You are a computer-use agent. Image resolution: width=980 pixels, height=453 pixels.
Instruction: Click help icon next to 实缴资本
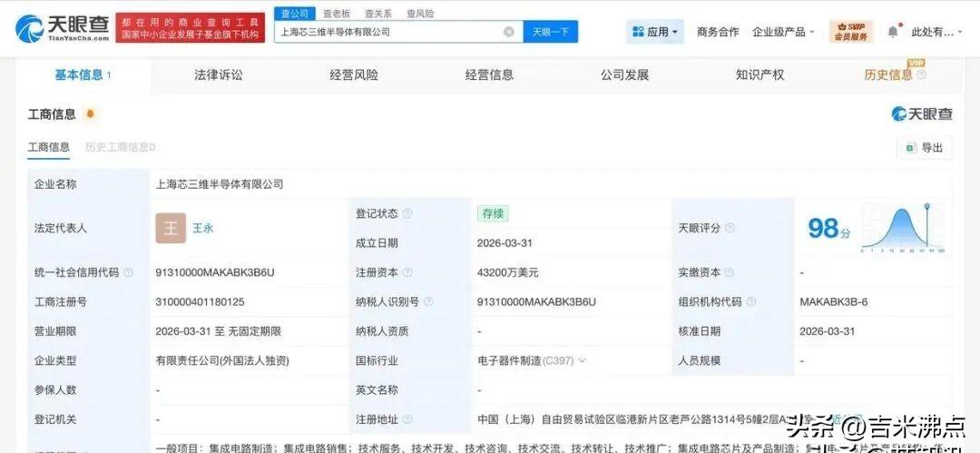click(730, 273)
